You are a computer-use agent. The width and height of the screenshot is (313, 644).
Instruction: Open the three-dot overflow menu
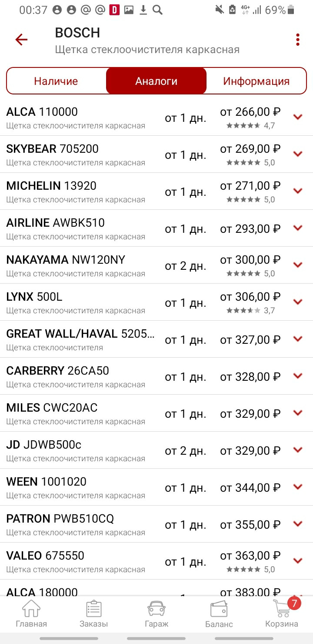tap(298, 40)
